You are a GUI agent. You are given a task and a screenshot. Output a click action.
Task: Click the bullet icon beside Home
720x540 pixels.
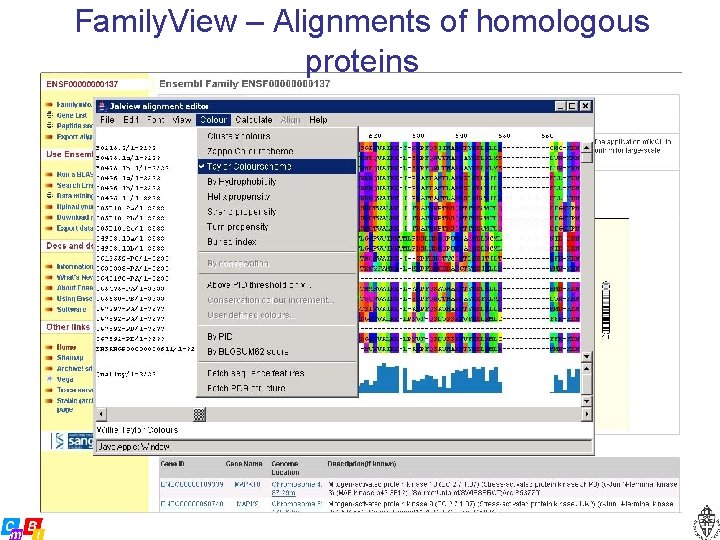50,347
